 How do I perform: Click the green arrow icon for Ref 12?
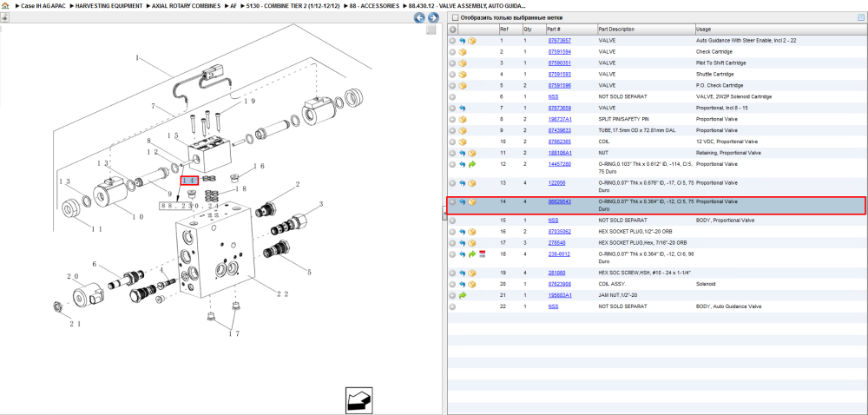pyautogui.click(x=471, y=164)
